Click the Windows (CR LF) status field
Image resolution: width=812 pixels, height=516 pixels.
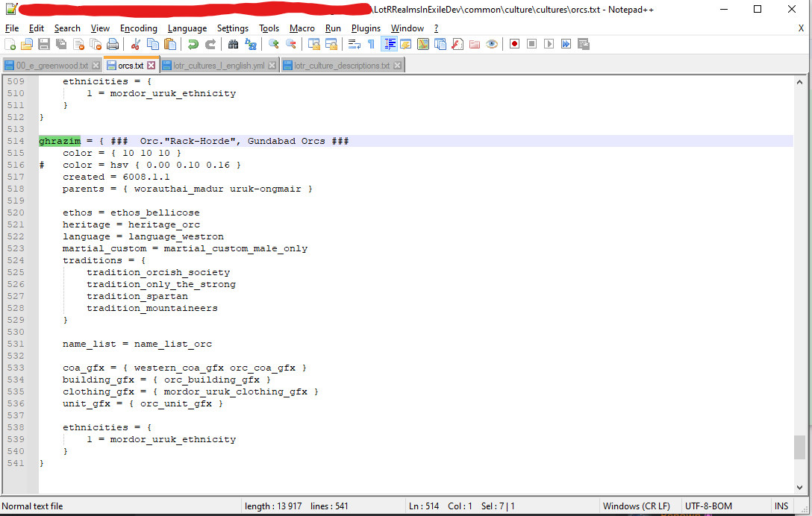click(x=637, y=506)
